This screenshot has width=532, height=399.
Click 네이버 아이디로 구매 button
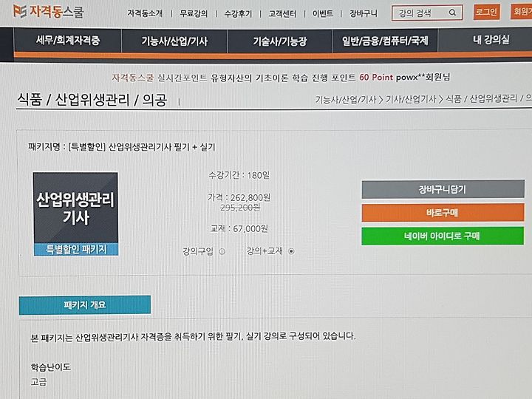(x=443, y=236)
